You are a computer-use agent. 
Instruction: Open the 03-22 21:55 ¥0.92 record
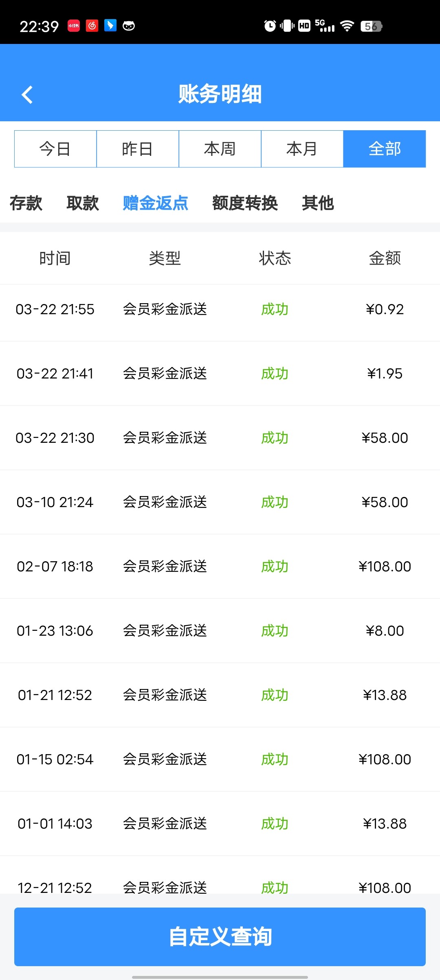[220, 310]
